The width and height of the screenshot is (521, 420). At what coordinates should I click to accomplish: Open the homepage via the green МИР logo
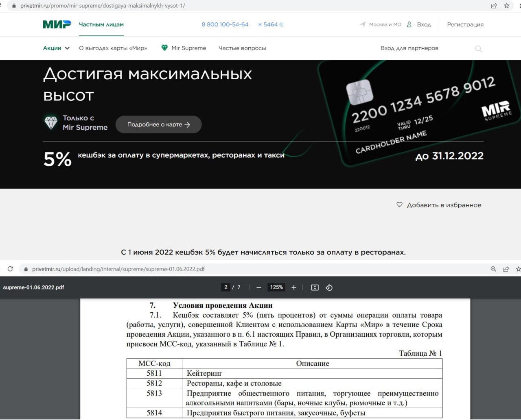click(x=57, y=24)
